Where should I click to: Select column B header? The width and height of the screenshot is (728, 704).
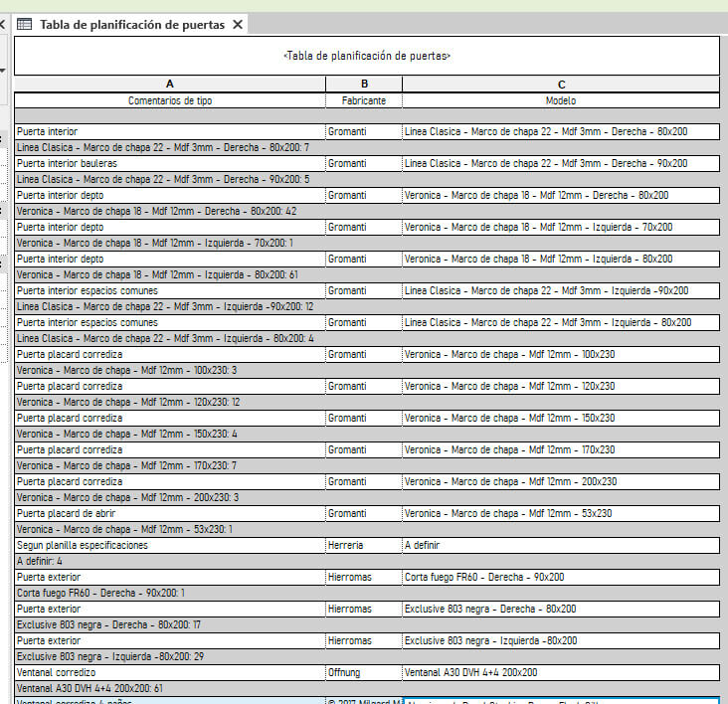[364, 85]
